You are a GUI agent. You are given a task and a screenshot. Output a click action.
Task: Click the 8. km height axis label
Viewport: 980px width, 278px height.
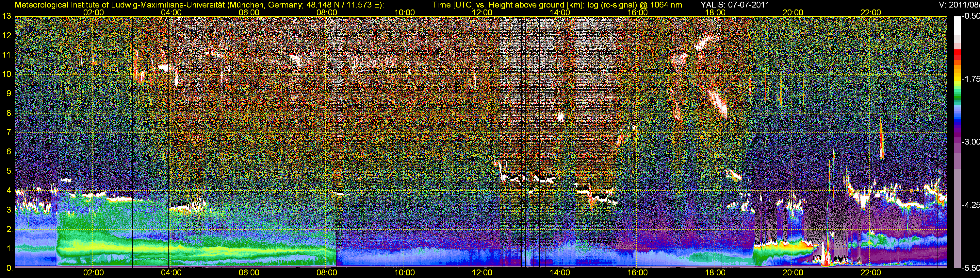9,113
